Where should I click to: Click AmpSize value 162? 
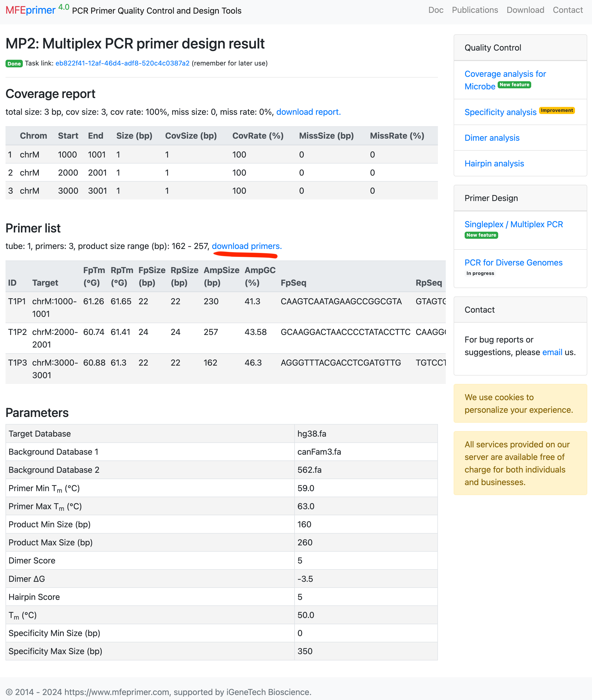[210, 362]
